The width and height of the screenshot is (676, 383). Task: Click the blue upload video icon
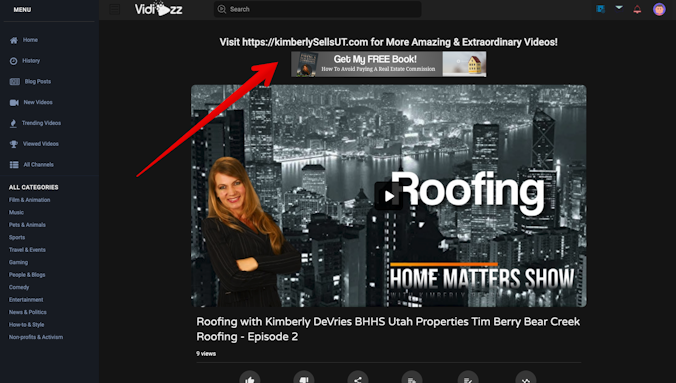601,9
